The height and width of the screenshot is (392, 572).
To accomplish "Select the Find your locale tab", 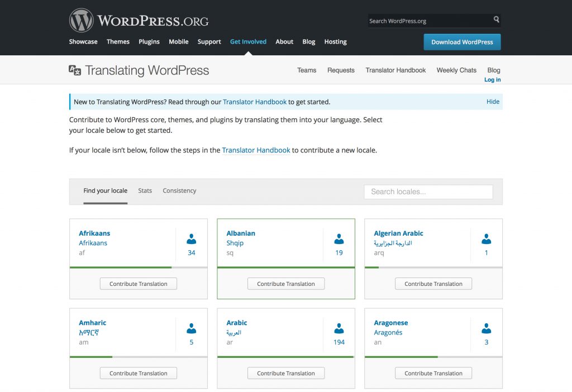I will pyautogui.click(x=106, y=190).
